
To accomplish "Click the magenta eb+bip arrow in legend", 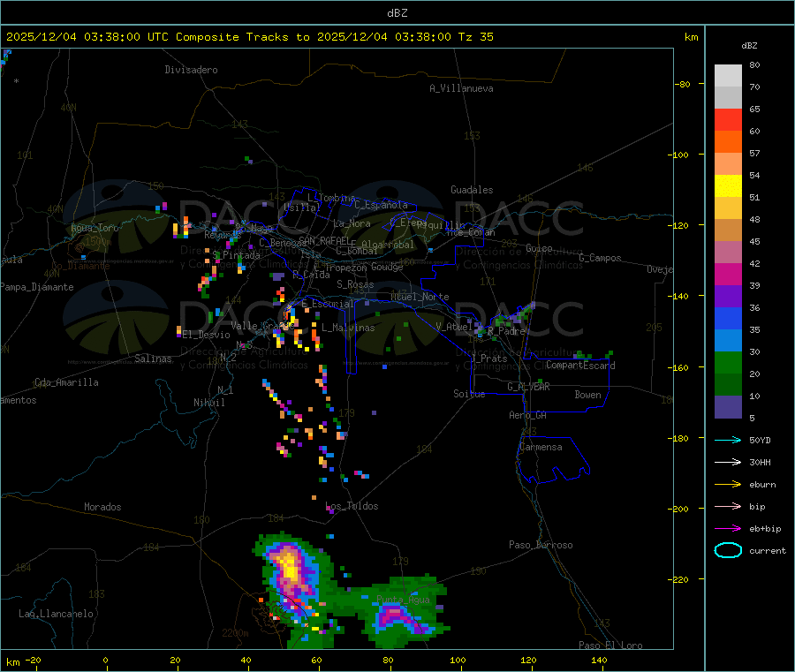I will (x=728, y=529).
